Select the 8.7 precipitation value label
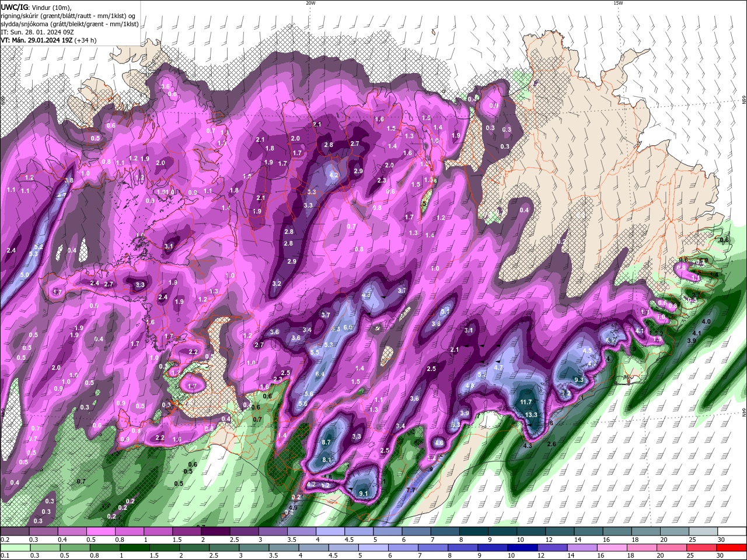Viewport: 747px width, 560px height. pyautogui.click(x=326, y=443)
